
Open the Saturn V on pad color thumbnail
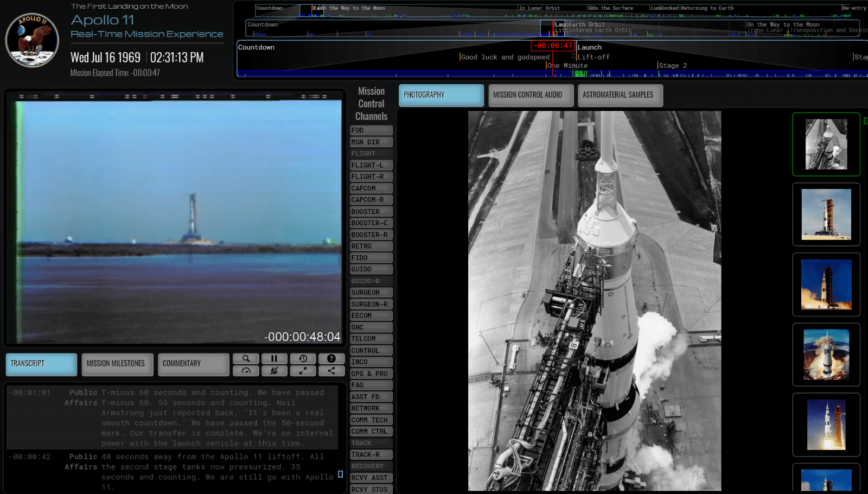826,214
